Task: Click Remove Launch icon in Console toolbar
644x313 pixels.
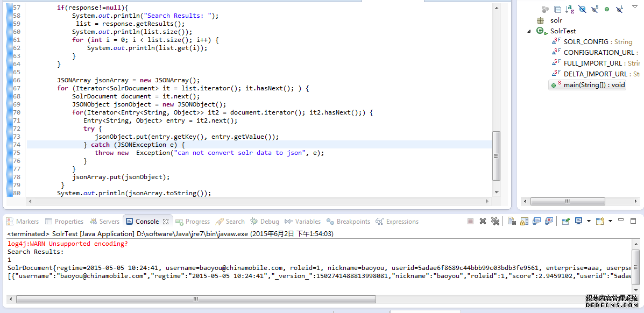Action: point(483,221)
